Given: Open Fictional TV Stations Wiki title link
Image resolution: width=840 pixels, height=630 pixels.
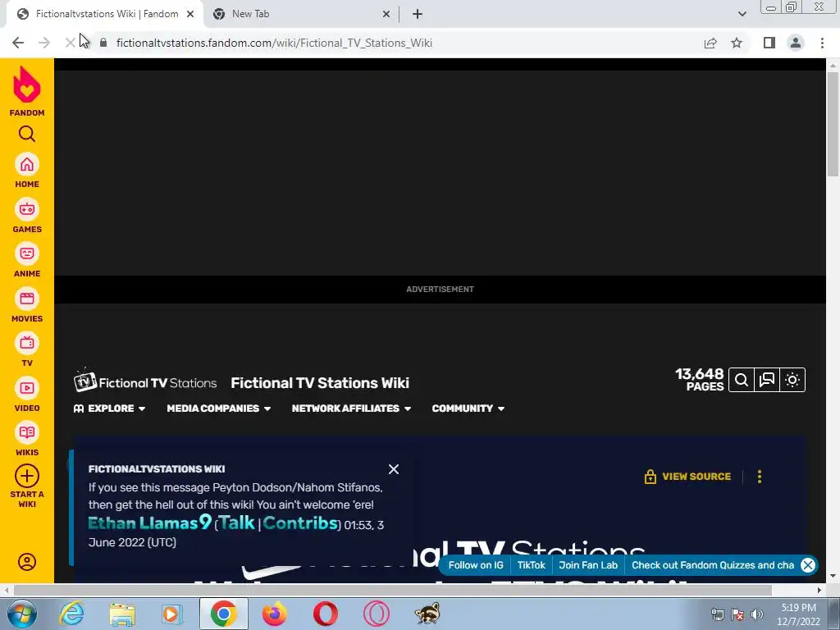Looking at the screenshot, I should pos(320,383).
